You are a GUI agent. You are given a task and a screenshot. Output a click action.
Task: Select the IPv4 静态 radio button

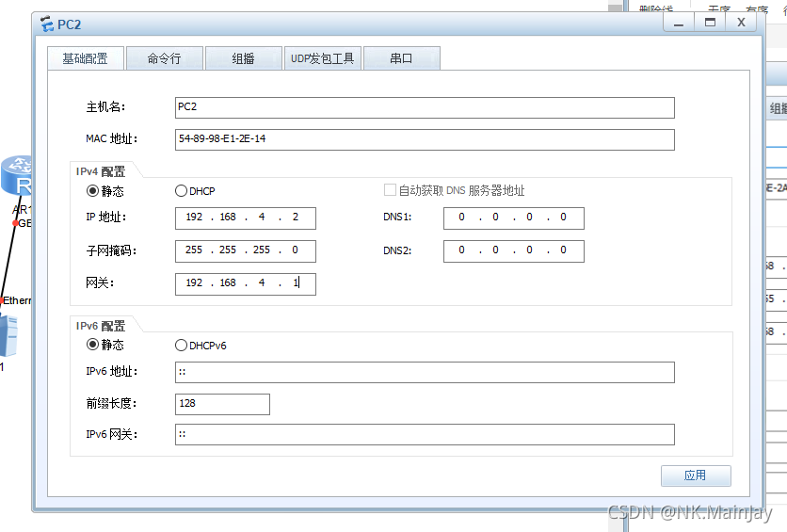[92, 191]
